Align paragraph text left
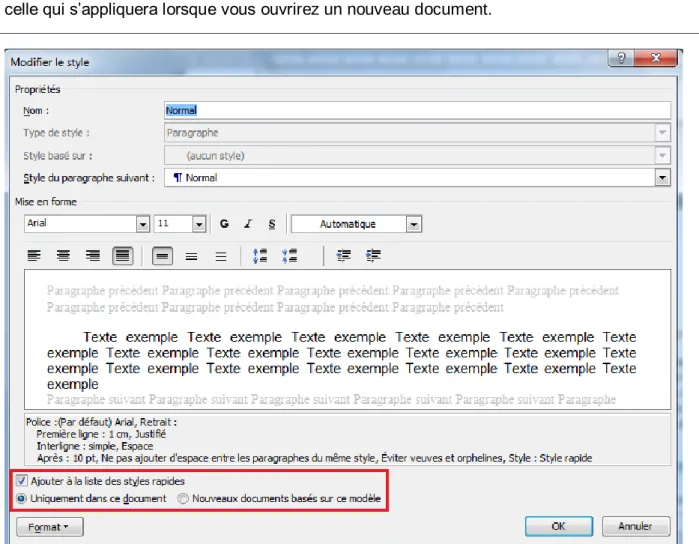Screen dimensions: 699x544 [x=34, y=256]
